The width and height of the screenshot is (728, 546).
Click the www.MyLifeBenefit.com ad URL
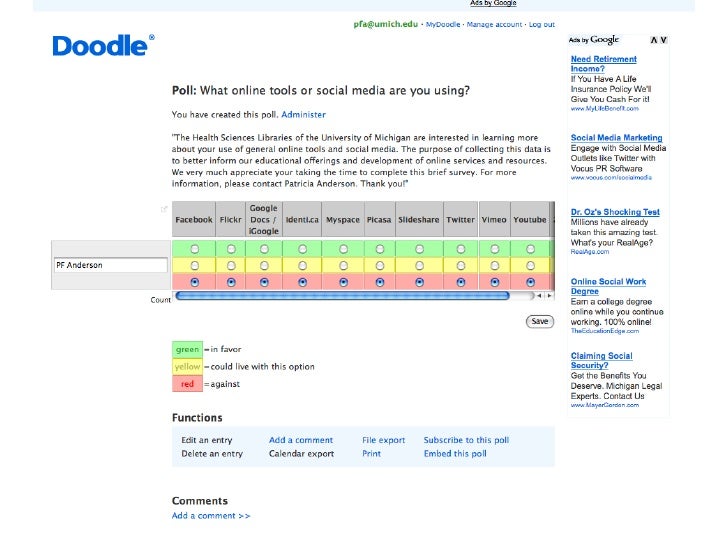(x=604, y=109)
